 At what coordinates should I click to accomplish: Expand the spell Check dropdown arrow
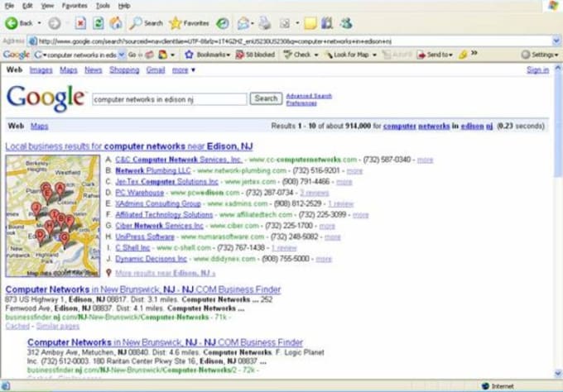pyautogui.click(x=316, y=55)
